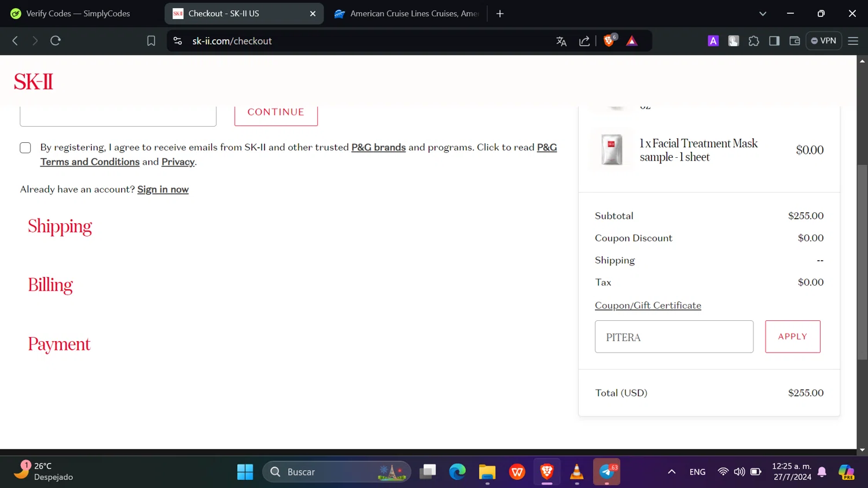Switch to Verify Codes SimplyCodes tab
The width and height of the screenshot is (868, 488).
78,13
